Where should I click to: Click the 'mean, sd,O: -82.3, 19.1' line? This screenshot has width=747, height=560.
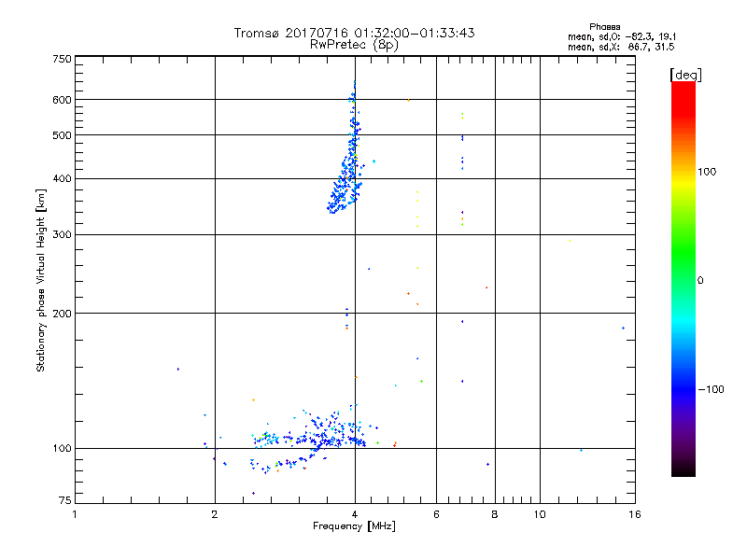click(x=622, y=36)
